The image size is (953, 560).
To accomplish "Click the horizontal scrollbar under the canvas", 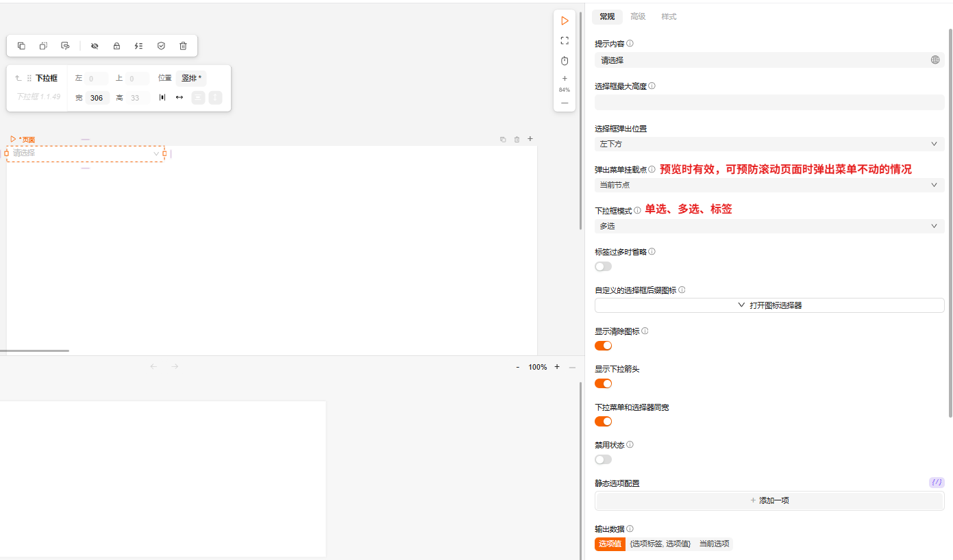I will [34, 351].
